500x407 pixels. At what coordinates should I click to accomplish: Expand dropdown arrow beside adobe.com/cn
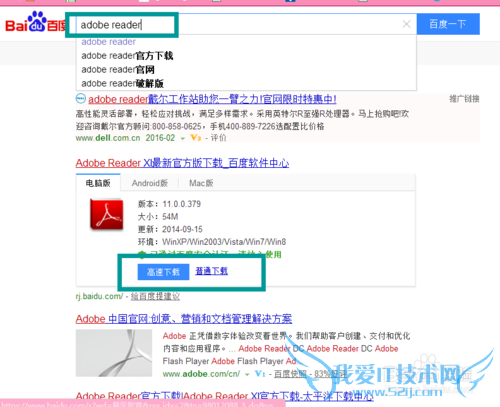(x=247, y=375)
